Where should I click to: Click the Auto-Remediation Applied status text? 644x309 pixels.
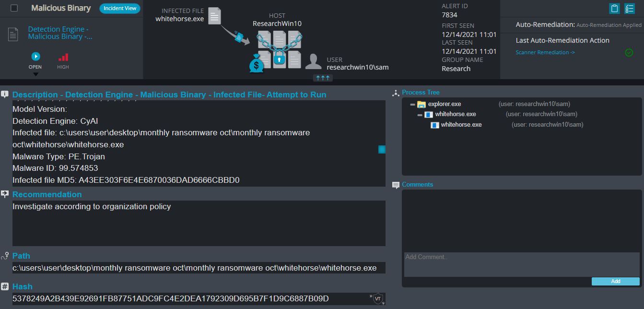click(609, 25)
